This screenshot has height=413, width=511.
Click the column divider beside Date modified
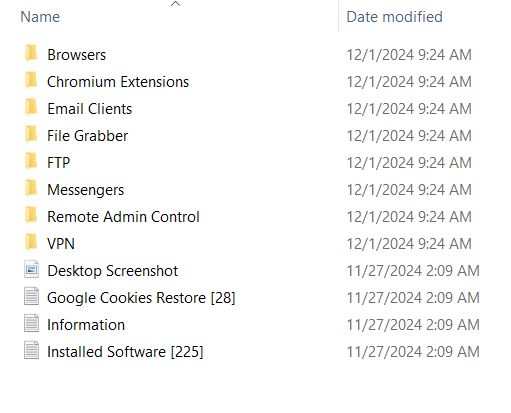338,16
